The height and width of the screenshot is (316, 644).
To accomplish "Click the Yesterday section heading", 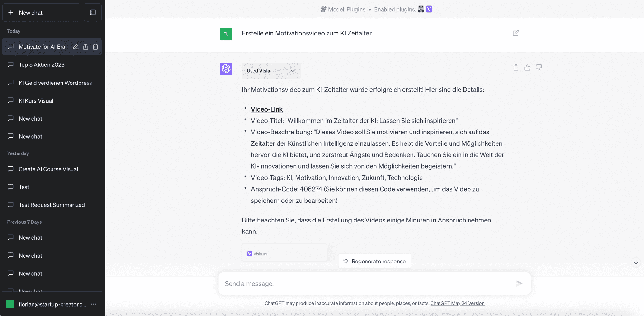I will (18, 153).
